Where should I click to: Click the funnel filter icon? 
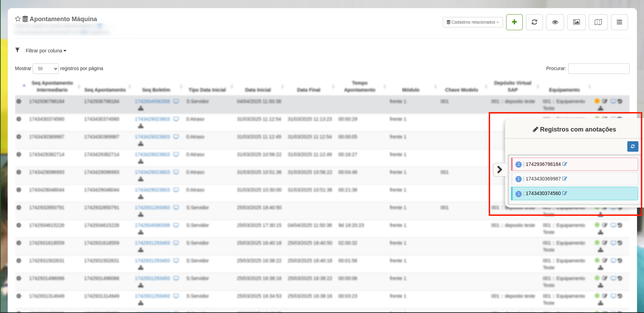pos(17,50)
